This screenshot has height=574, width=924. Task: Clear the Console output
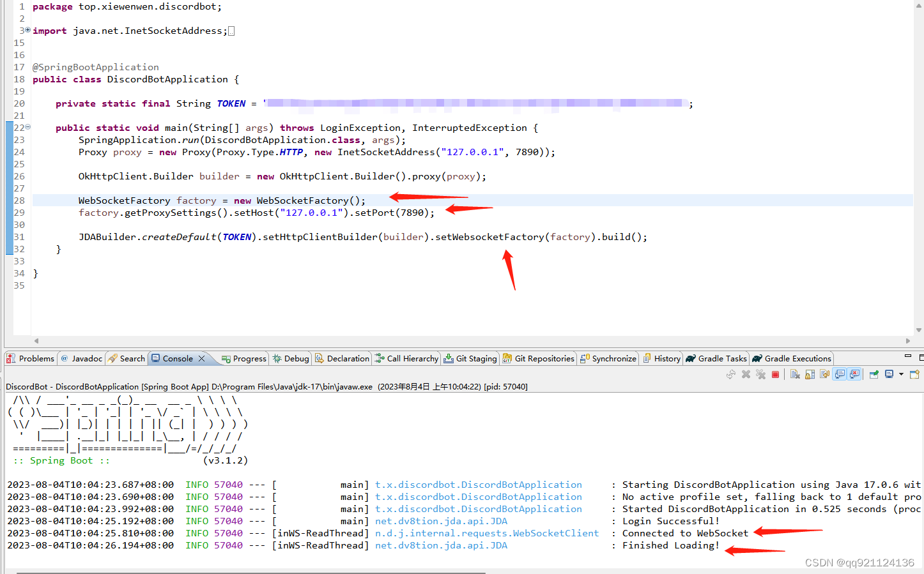(796, 375)
